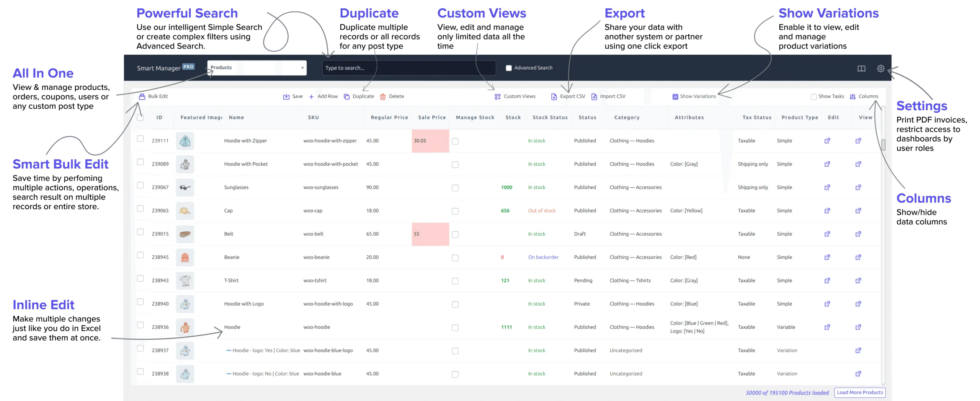Click the Custom Views grid icon
The height and width of the screenshot is (401, 980).
coord(498,97)
